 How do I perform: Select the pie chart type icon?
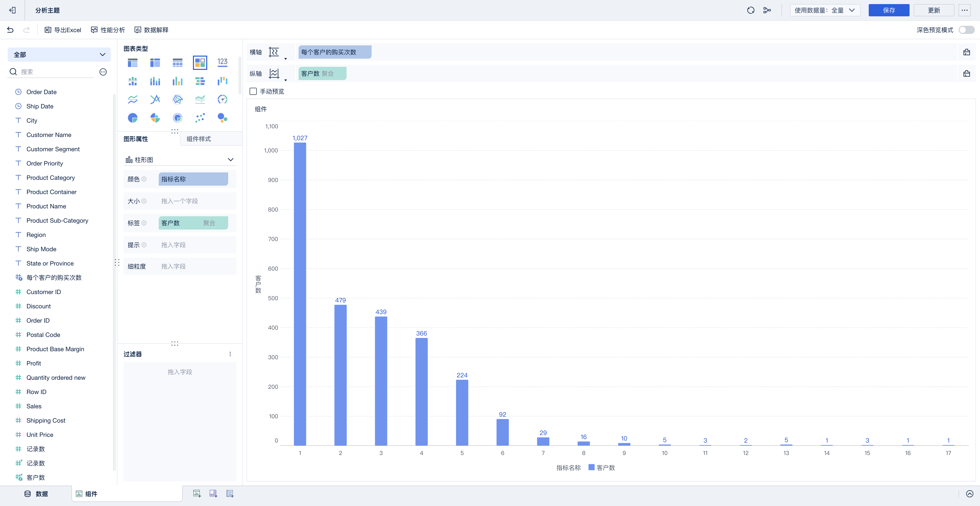click(x=132, y=118)
